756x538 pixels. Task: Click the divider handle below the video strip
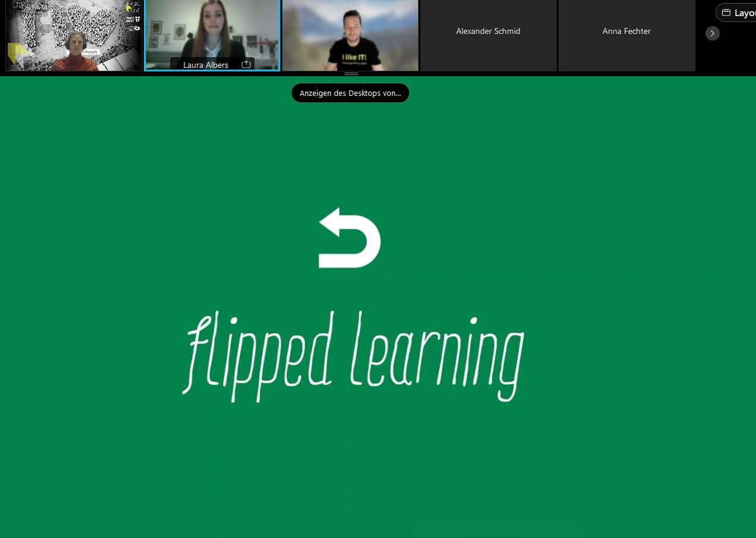click(351, 74)
